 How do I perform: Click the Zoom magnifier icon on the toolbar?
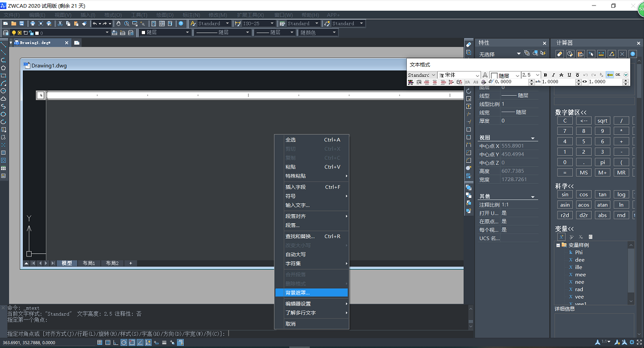point(126,23)
